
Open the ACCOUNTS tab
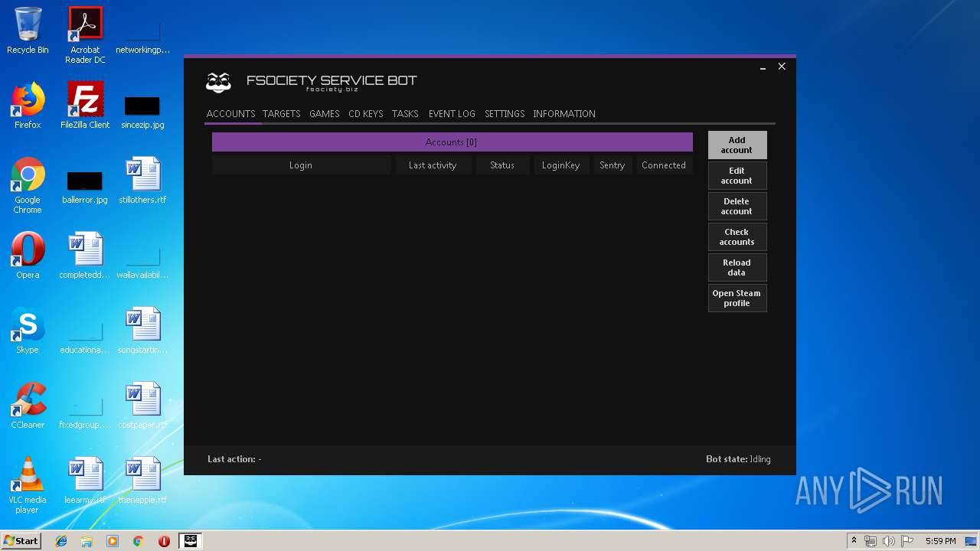tap(230, 114)
